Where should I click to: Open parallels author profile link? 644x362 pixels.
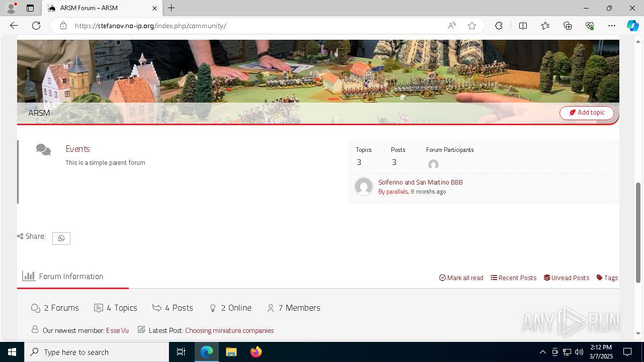396,192
